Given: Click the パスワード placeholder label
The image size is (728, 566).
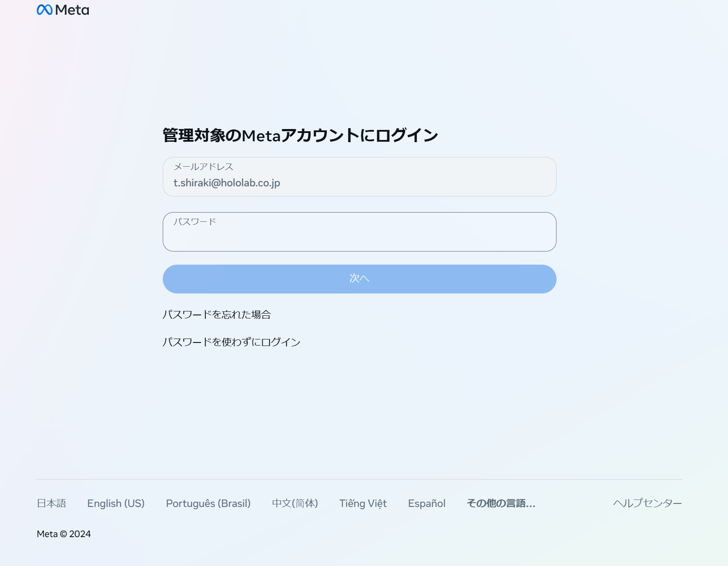Looking at the screenshot, I should pyautogui.click(x=195, y=222).
